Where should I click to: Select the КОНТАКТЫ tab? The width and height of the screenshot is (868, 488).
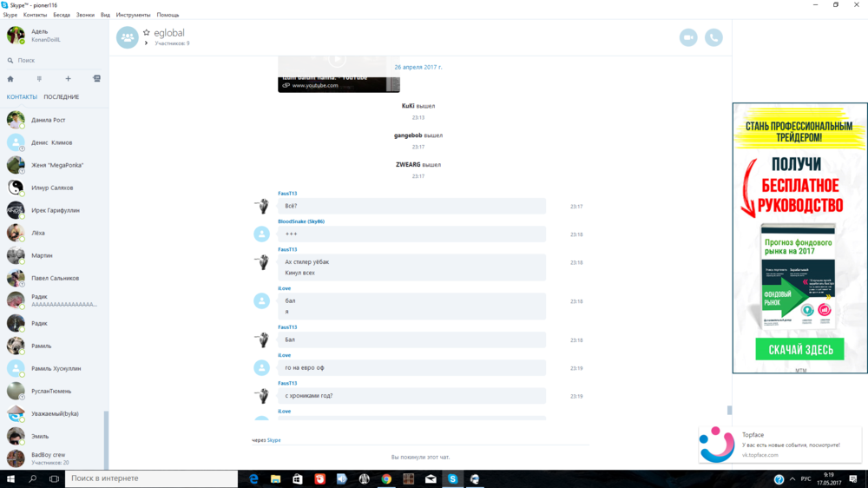click(x=22, y=97)
